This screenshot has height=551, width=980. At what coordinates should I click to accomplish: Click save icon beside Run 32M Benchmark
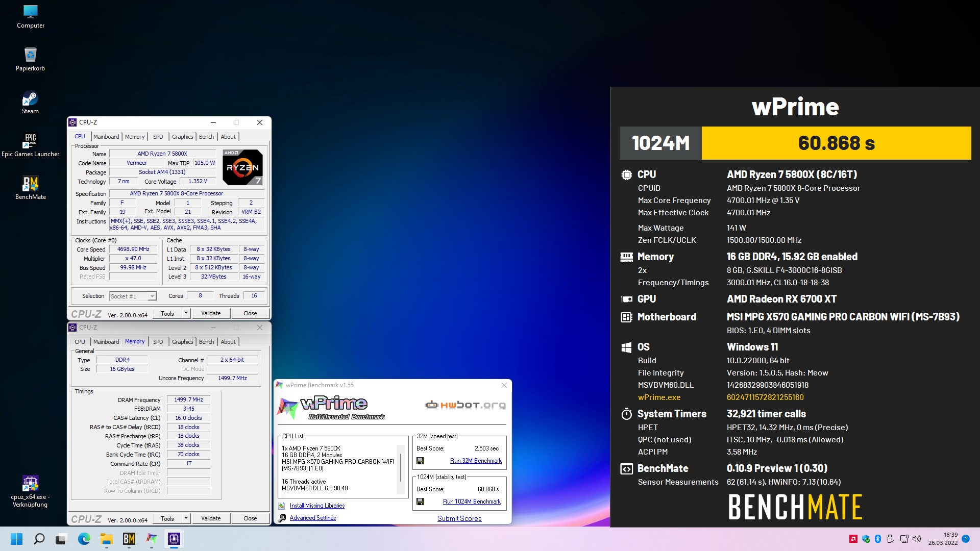(x=420, y=461)
